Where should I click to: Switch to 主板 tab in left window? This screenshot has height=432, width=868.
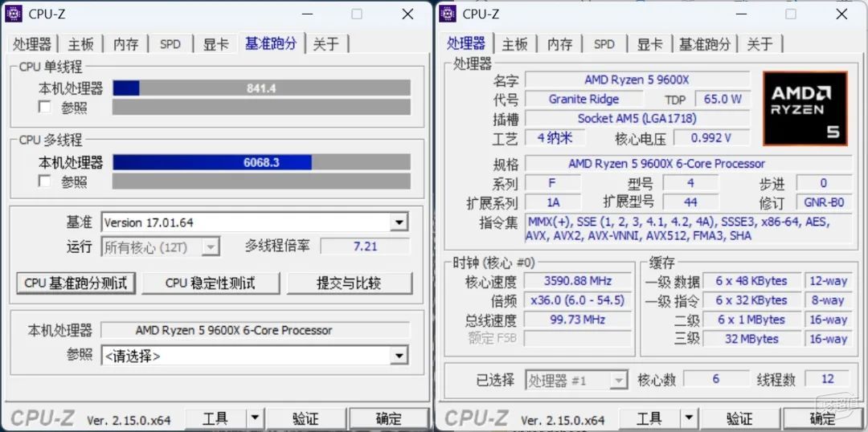point(81,44)
